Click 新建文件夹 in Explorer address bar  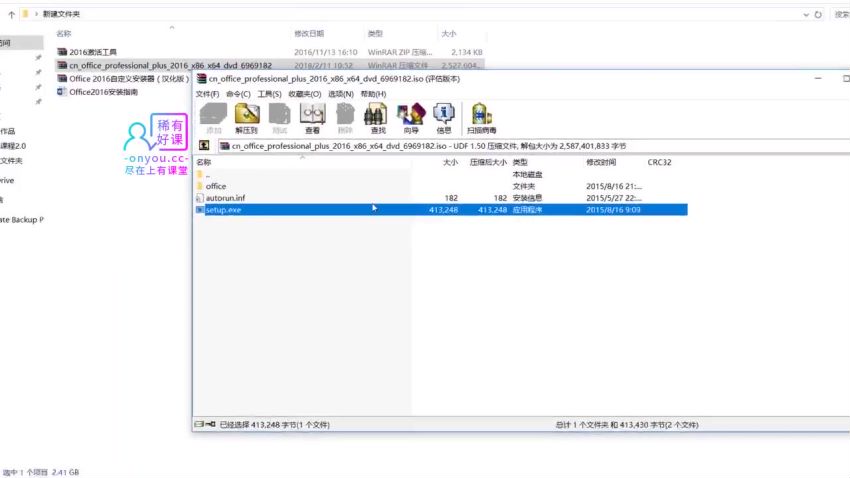coord(61,14)
